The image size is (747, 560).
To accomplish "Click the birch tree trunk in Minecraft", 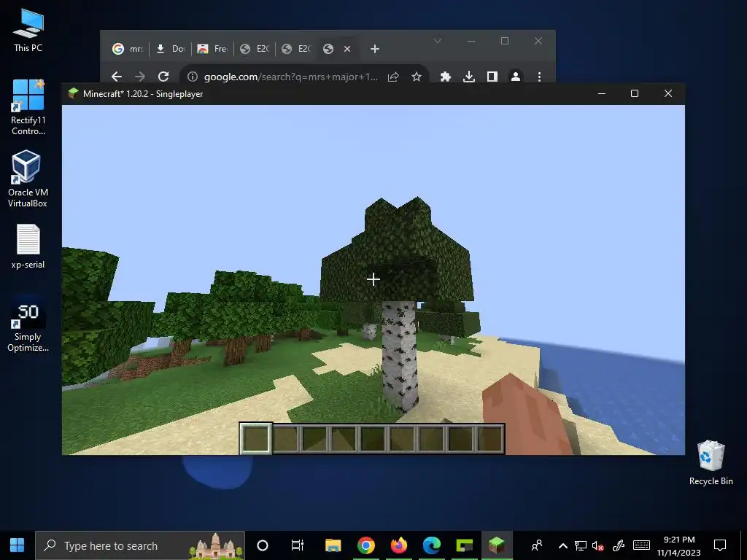I will pyautogui.click(x=399, y=355).
